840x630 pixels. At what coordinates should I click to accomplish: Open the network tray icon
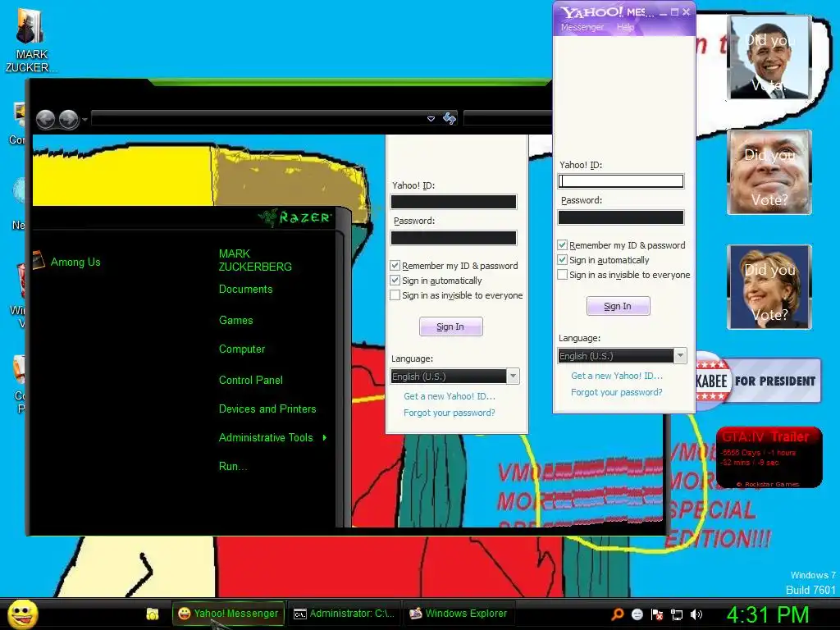(x=677, y=614)
